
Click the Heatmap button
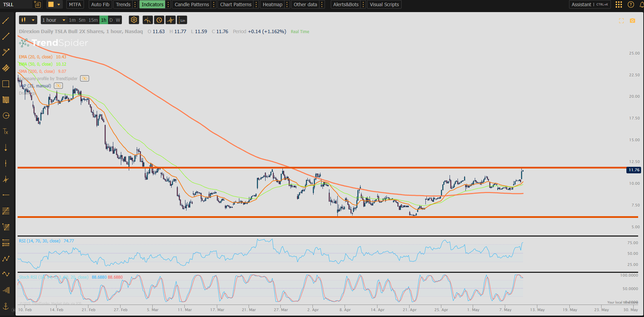coord(272,4)
